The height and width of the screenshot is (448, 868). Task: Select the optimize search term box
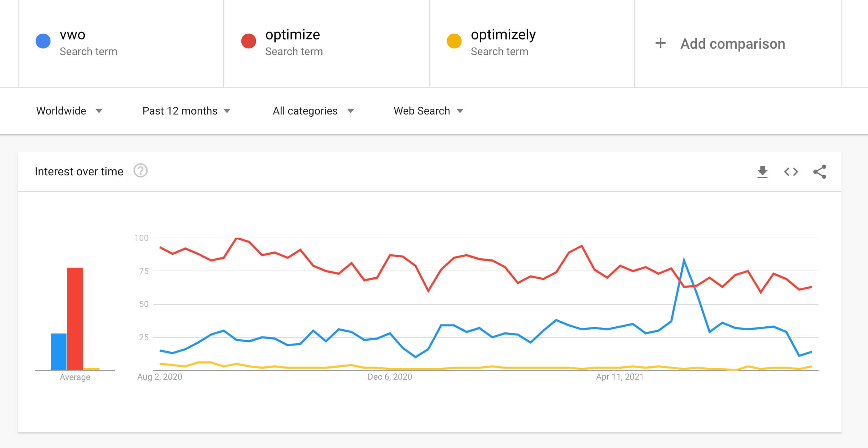(x=326, y=43)
